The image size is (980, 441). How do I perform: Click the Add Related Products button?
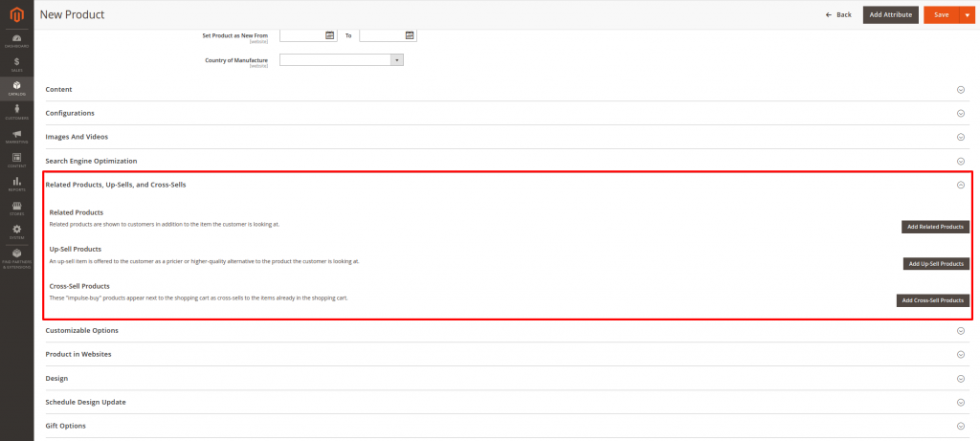(x=935, y=227)
